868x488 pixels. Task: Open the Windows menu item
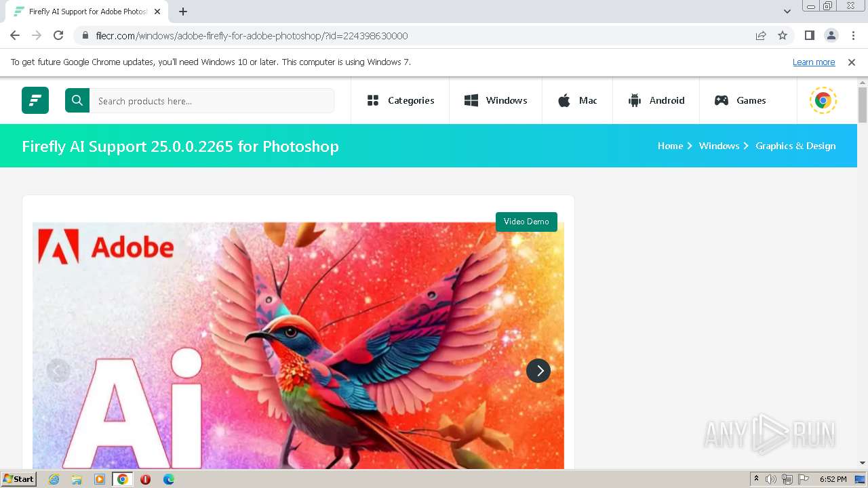click(x=496, y=100)
